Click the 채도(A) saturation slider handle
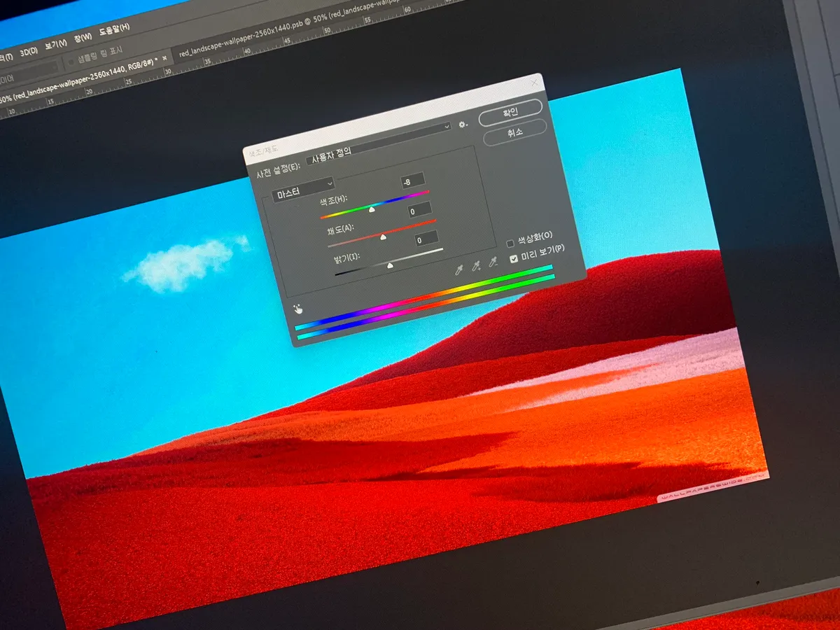 (x=382, y=237)
